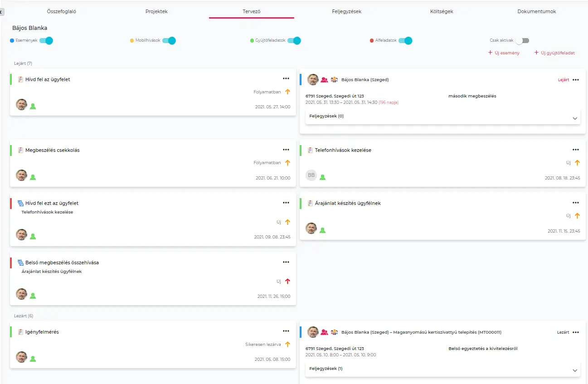The height and width of the screenshot is (384, 588).
Task: Toggle the Mobilhívások filter switch
Action: (x=169, y=41)
